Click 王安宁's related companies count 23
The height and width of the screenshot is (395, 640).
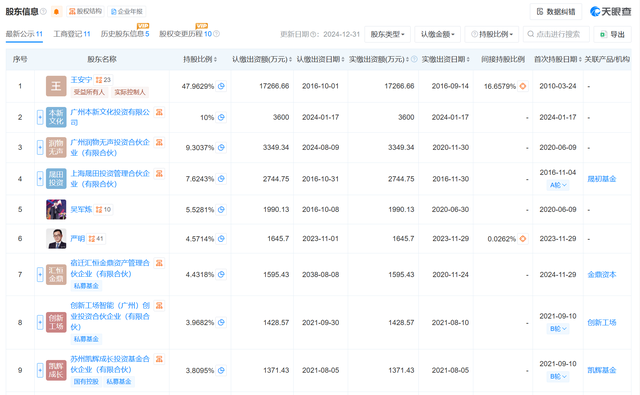(x=103, y=80)
